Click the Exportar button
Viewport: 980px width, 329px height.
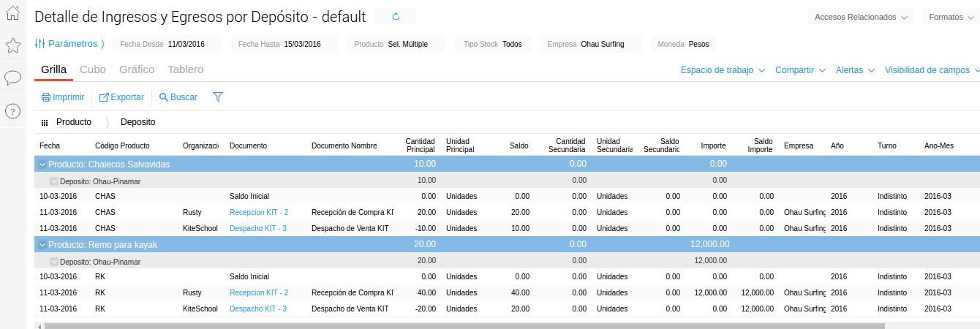pos(121,97)
